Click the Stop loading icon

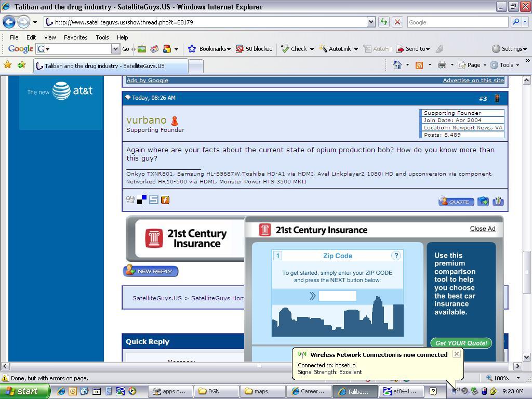point(397,22)
